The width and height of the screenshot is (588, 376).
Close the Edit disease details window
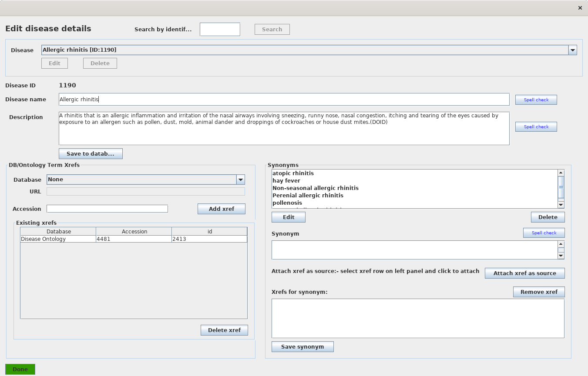click(x=580, y=8)
